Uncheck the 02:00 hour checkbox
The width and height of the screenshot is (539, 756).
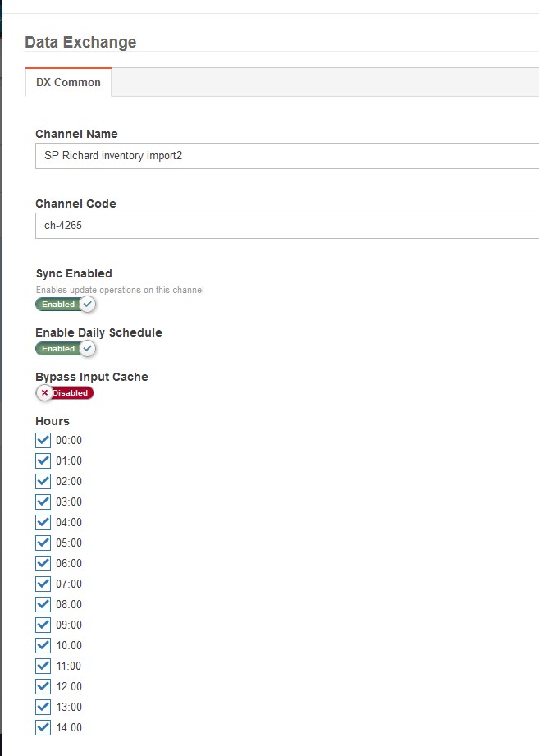tap(43, 481)
